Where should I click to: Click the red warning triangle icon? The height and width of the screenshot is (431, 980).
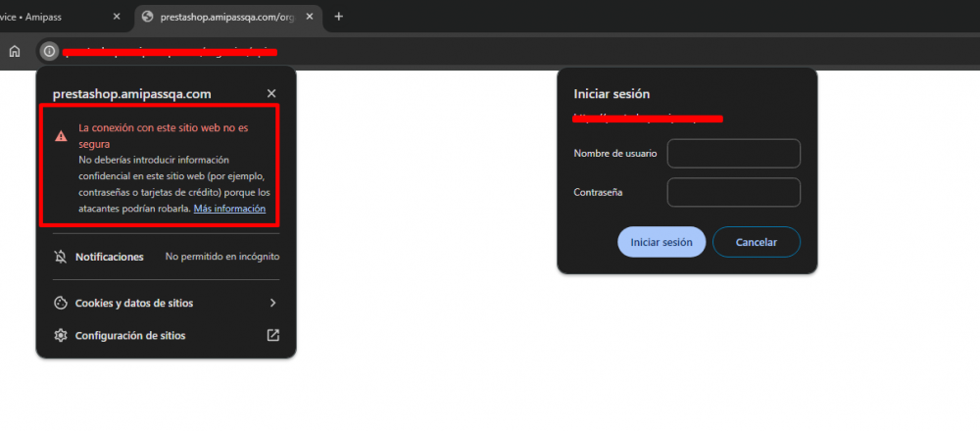point(61,136)
